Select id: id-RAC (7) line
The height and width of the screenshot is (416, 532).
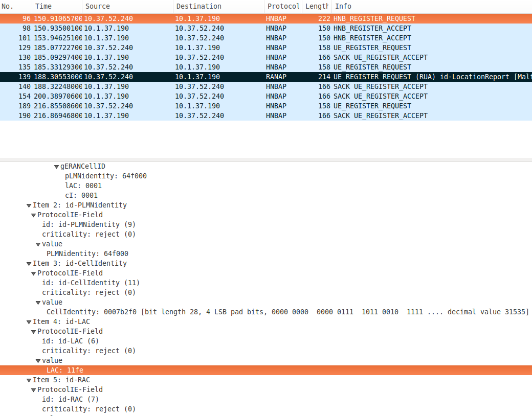(x=70, y=400)
